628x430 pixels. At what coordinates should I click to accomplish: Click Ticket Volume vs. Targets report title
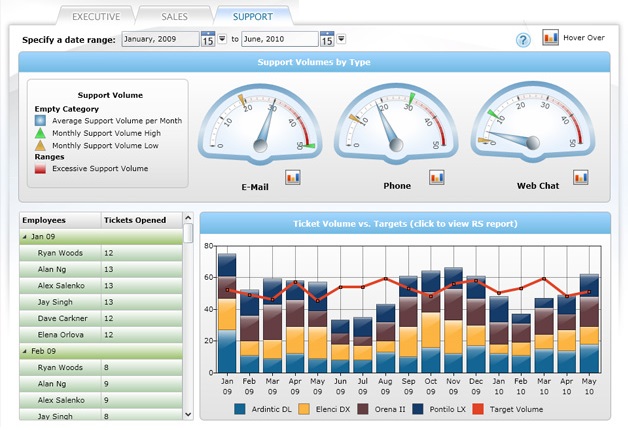click(404, 223)
